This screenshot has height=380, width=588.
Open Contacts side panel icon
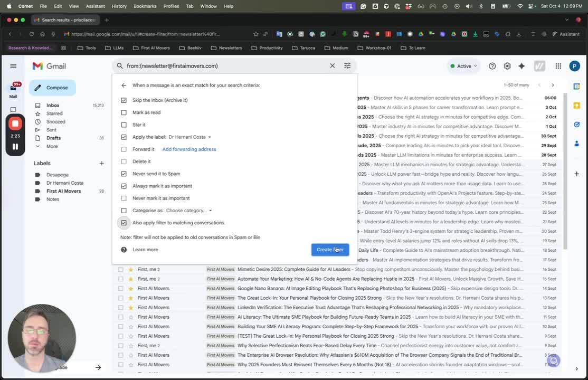(576, 144)
